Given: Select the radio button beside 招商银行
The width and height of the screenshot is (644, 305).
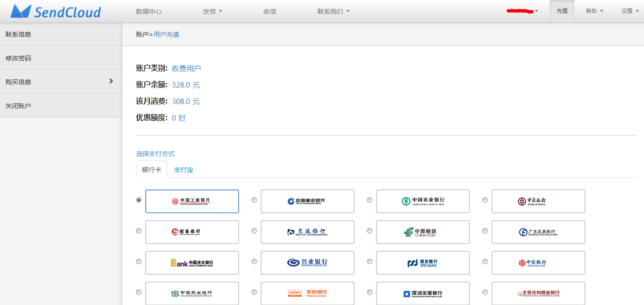Looking at the screenshot, I should (x=139, y=231).
